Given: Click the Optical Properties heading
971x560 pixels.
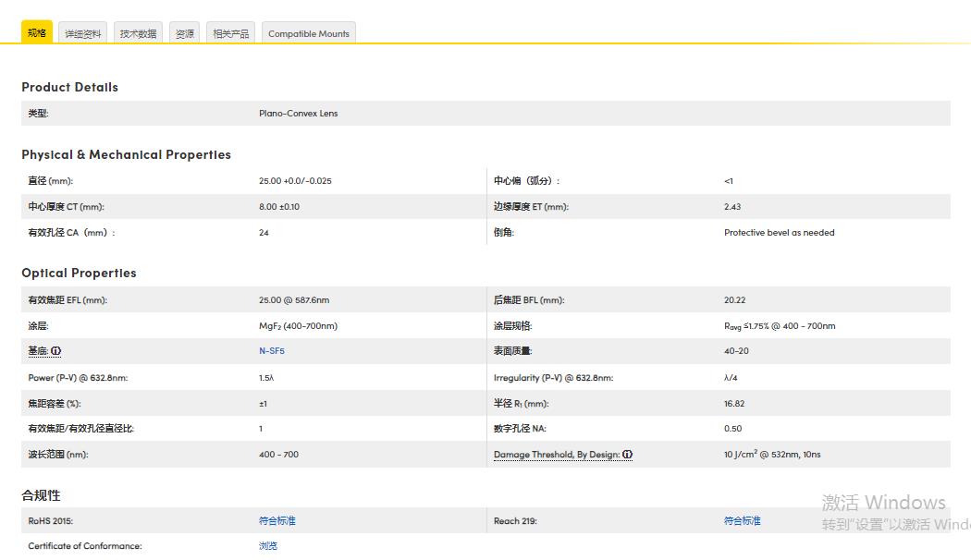Looking at the screenshot, I should tap(79, 273).
